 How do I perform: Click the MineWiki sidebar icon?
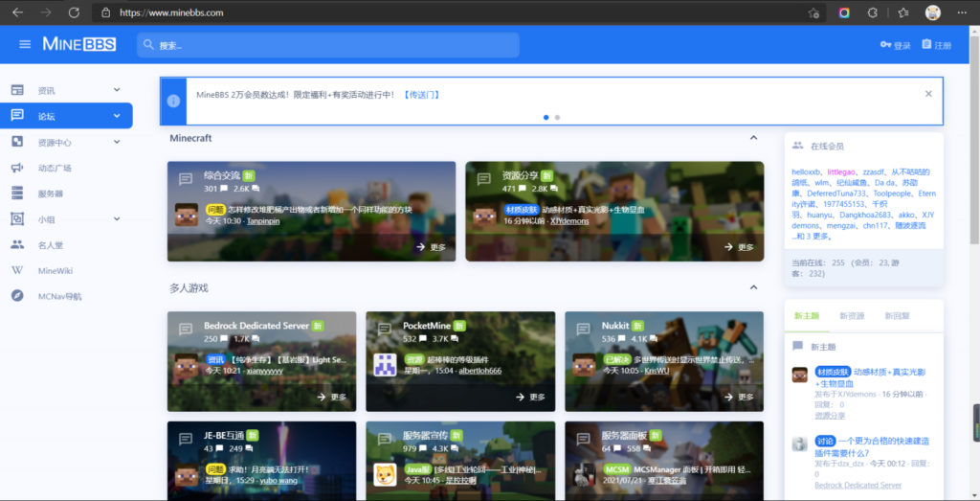pos(17,271)
